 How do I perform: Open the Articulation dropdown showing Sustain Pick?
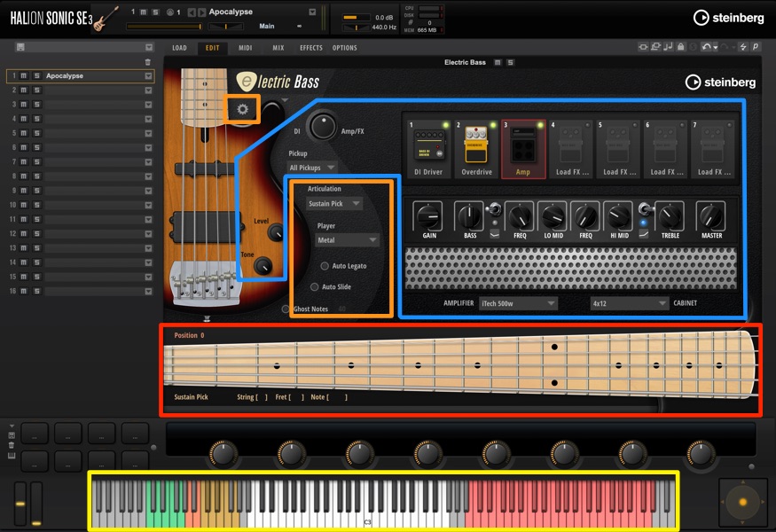click(334, 203)
